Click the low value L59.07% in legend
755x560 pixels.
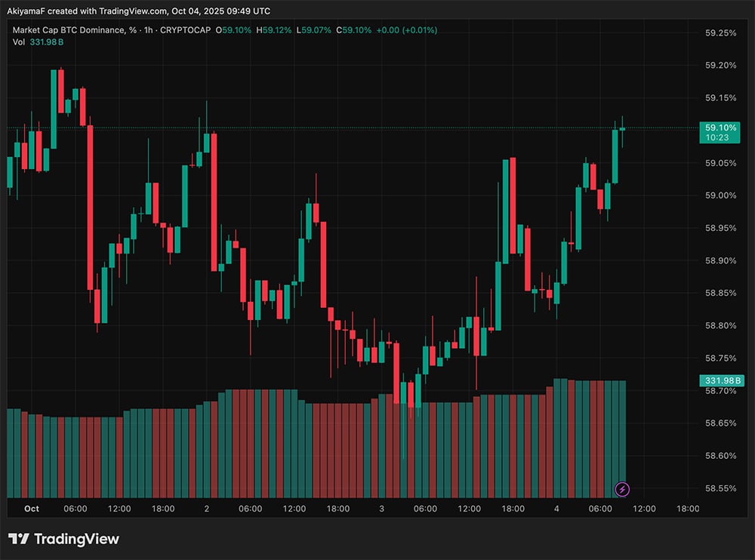[x=314, y=30]
